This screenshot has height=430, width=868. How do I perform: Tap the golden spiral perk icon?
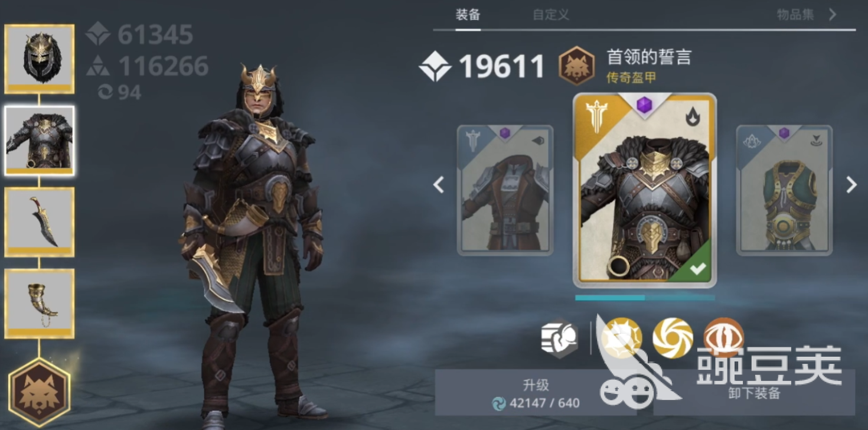pyautogui.click(x=673, y=338)
